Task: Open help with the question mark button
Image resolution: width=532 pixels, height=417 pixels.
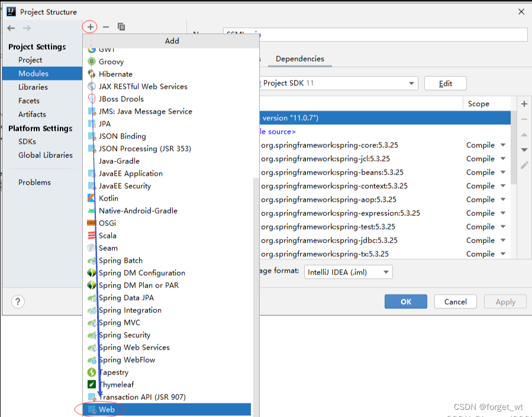Action: pyautogui.click(x=18, y=302)
